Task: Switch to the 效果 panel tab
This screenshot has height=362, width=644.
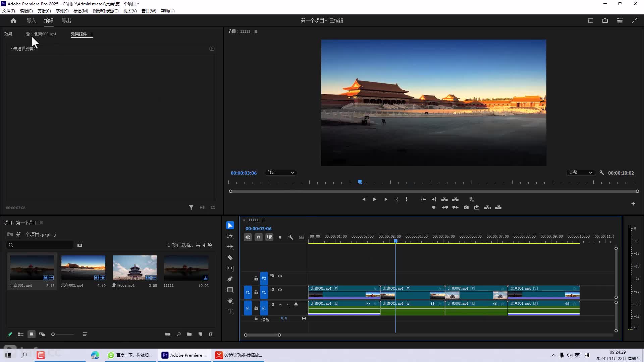Action: pyautogui.click(x=8, y=34)
